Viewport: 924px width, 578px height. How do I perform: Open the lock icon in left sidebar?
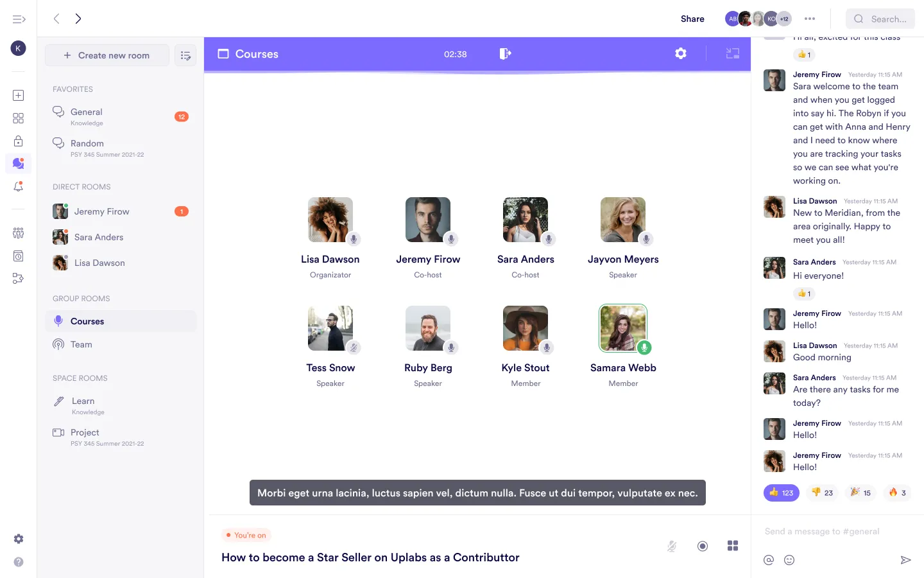tap(19, 141)
